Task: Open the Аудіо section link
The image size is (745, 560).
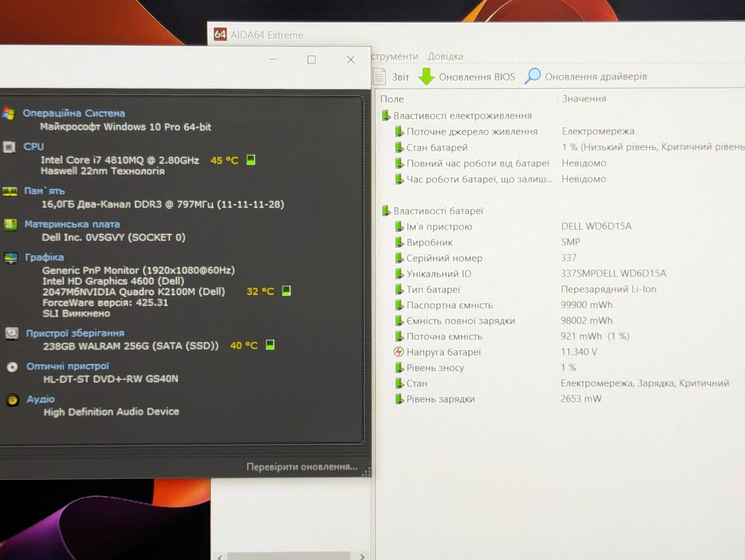Action: [x=41, y=400]
